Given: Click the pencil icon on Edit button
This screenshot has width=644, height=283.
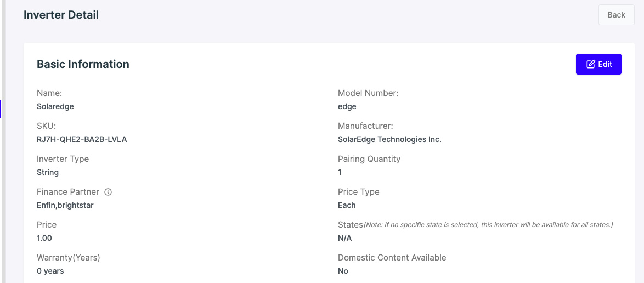Looking at the screenshot, I should [591, 64].
